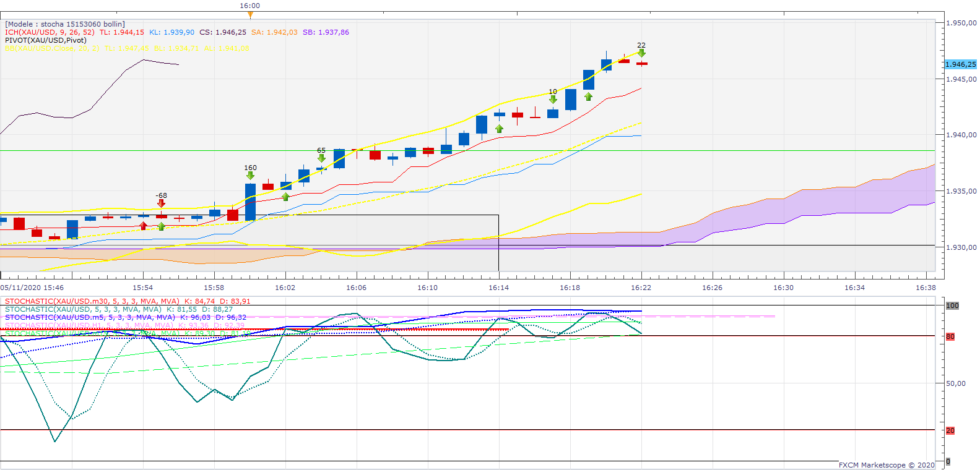Image resolution: width=980 pixels, height=470 pixels.
Task: Select the STOCHASTIC(XAU/USD.m5) legend line
Action: pyautogui.click(x=126, y=317)
